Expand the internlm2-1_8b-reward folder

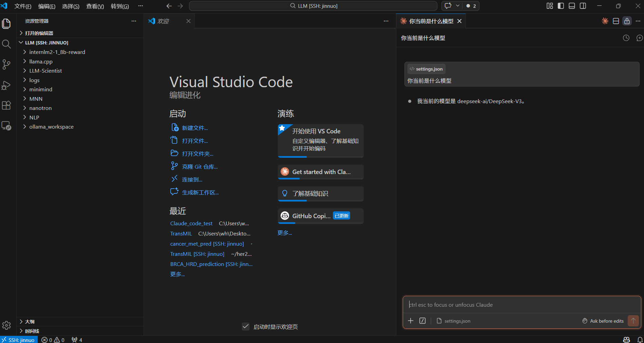click(80, 52)
